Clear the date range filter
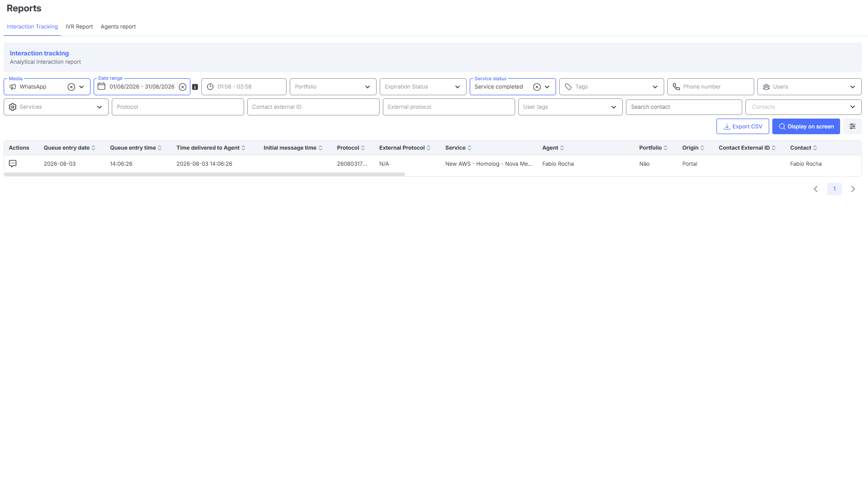Viewport: 868px width, 481px height. click(183, 87)
